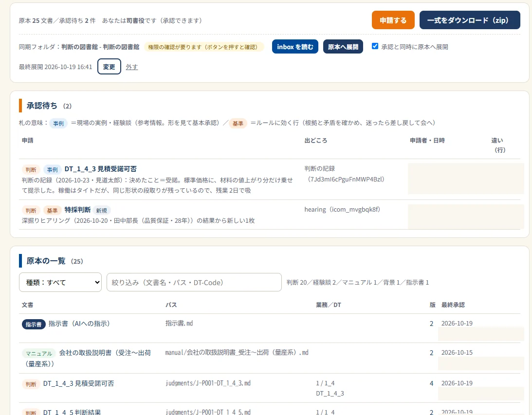Select the source text hearing（icom_mvgbqk8f）

click(342, 210)
